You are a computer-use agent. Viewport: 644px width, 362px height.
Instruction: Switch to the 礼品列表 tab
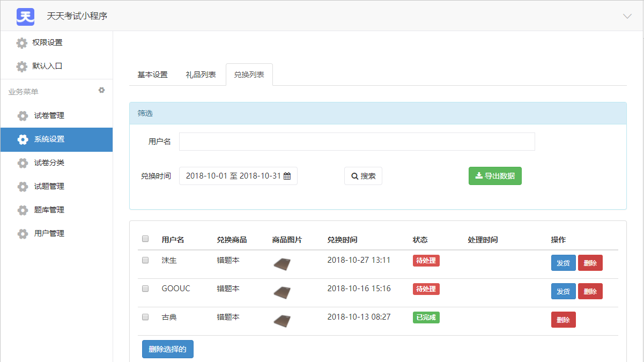pos(201,75)
